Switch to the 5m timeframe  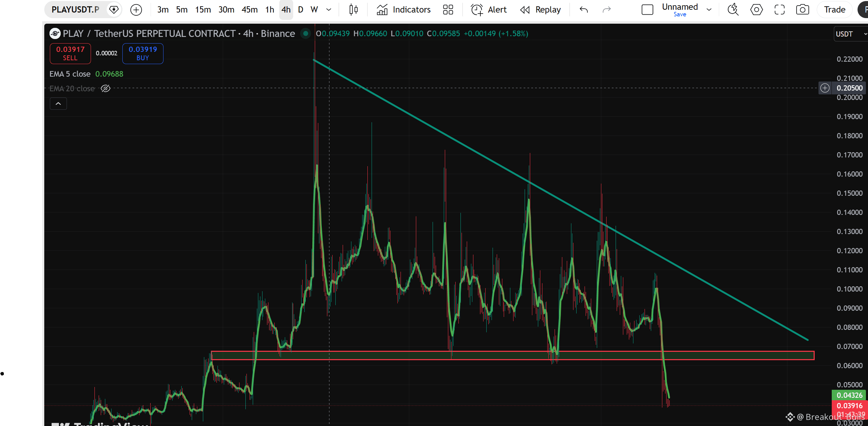182,9
